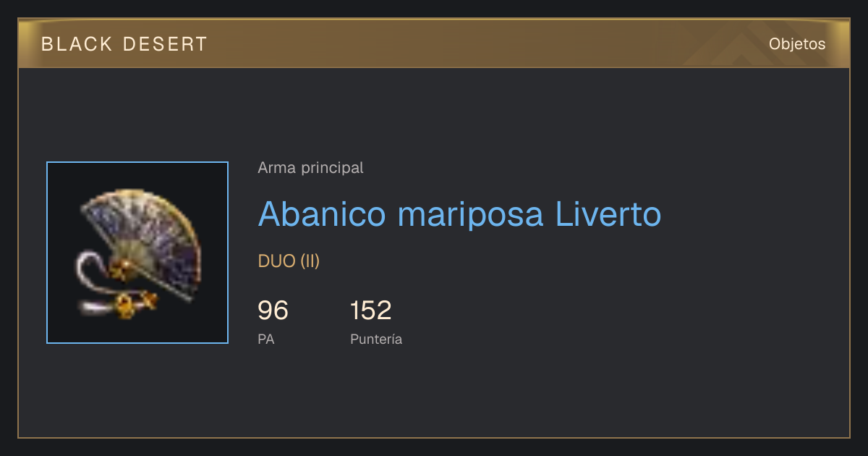
Task: Click the golden tassel ornament on the fan
Action: [x=133, y=304]
